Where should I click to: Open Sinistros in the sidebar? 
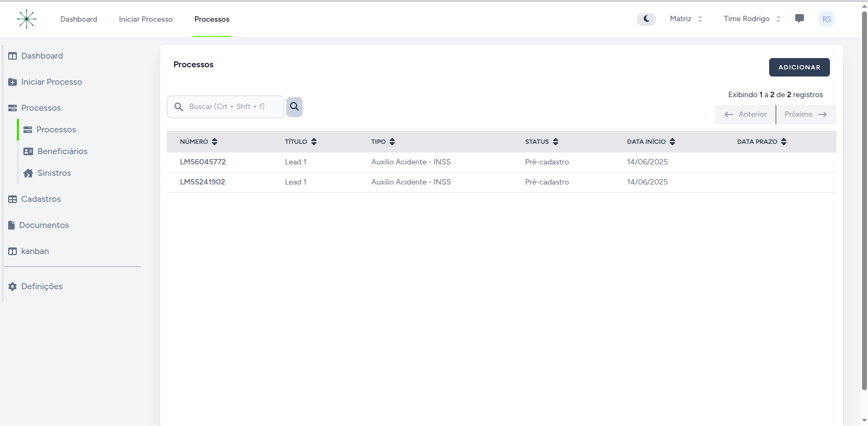tap(47, 173)
